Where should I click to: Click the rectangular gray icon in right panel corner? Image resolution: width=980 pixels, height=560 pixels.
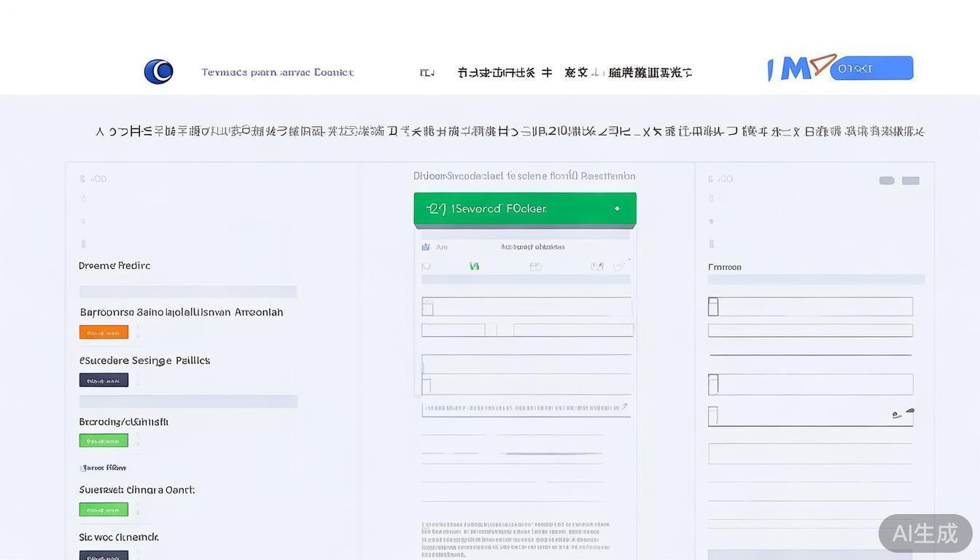click(911, 181)
